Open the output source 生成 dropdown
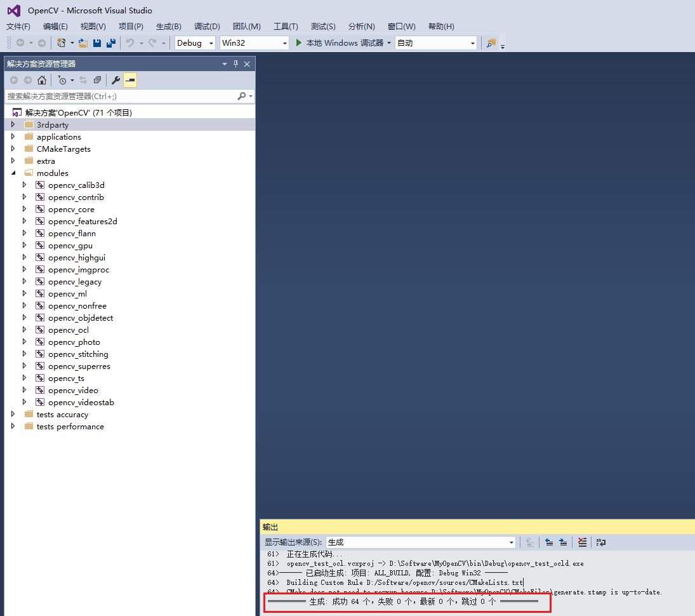695x616 pixels. tap(421, 542)
